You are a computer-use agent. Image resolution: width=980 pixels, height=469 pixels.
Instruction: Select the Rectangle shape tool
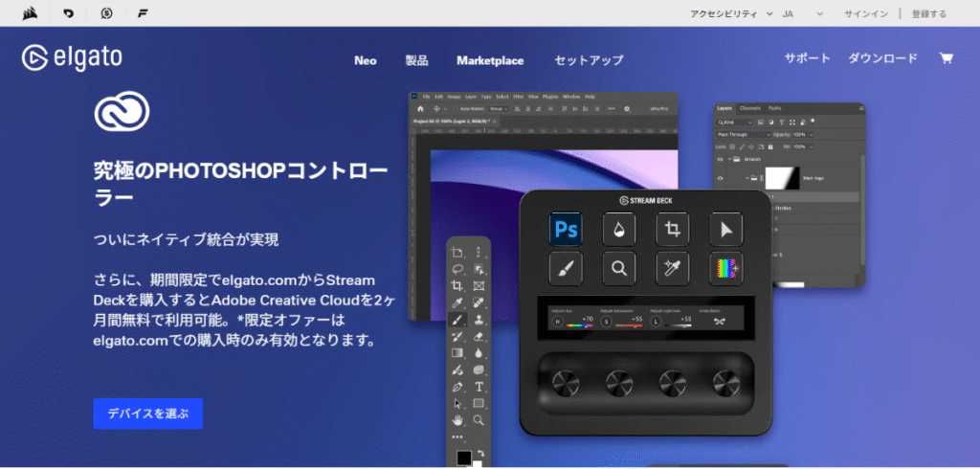[x=479, y=403]
